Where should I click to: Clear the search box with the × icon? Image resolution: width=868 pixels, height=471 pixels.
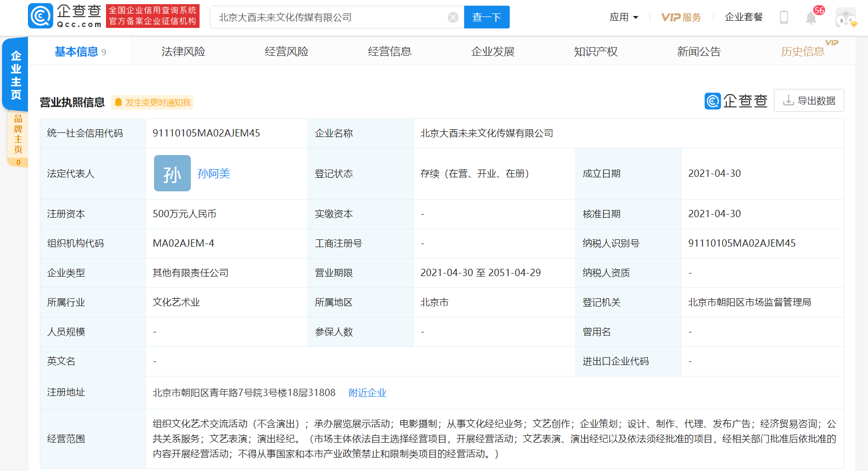pyautogui.click(x=453, y=17)
